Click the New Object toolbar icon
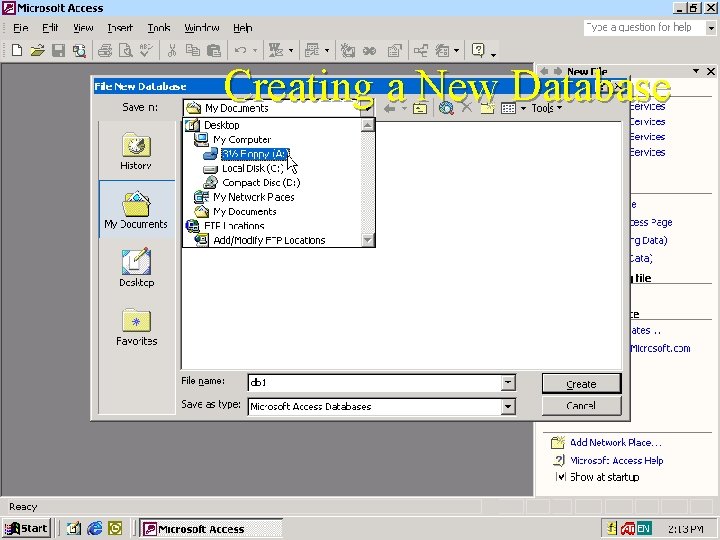720x540 pixels. 442,50
